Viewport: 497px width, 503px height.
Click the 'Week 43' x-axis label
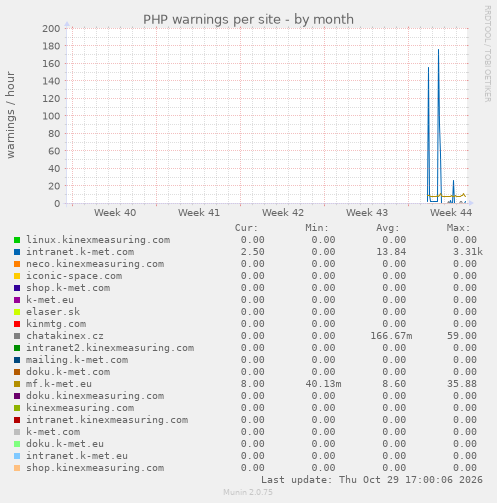click(x=367, y=213)
